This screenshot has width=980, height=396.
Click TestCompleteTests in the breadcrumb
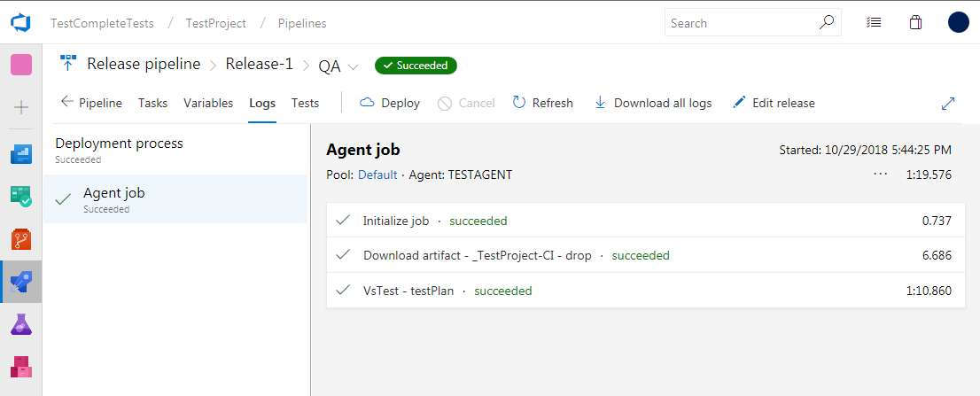(x=102, y=23)
